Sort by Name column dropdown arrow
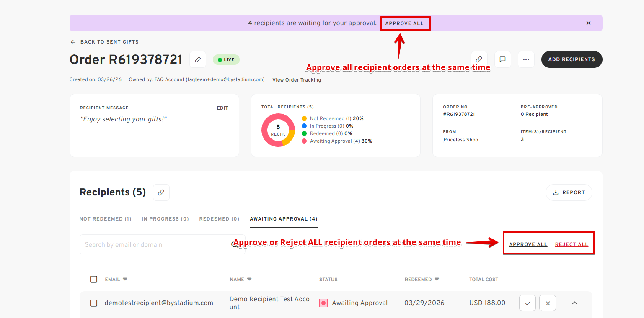The image size is (644, 318). 249,279
